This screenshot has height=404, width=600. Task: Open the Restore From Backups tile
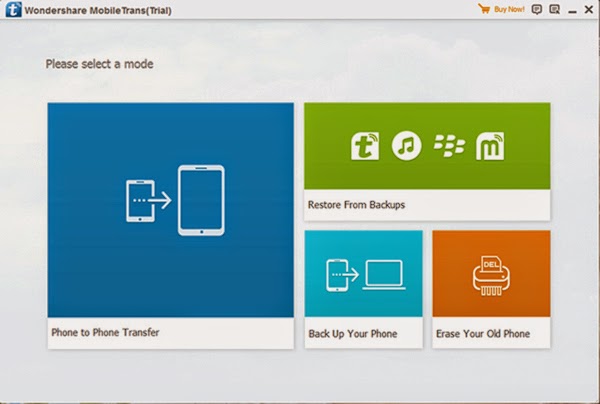[x=427, y=161]
